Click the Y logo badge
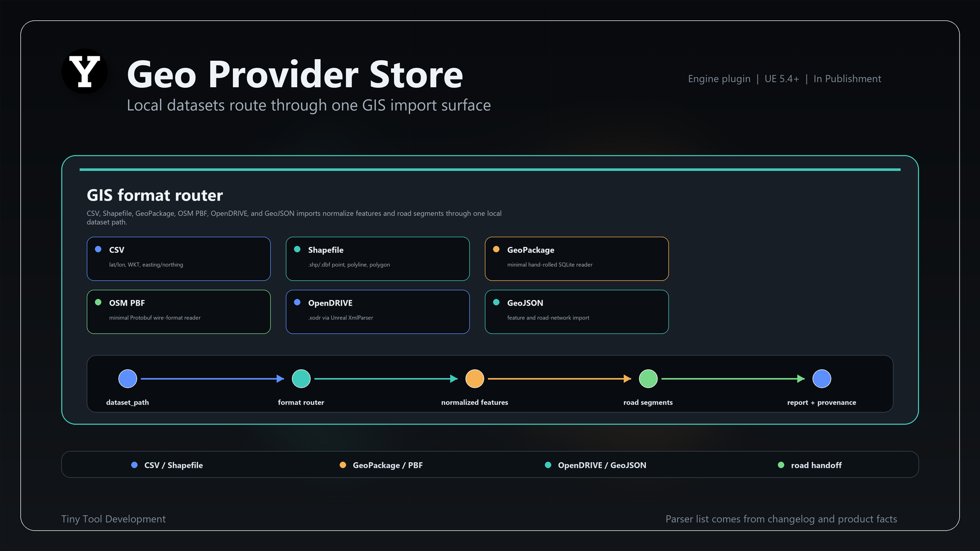Viewport: 980px width, 551px height. point(85,71)
